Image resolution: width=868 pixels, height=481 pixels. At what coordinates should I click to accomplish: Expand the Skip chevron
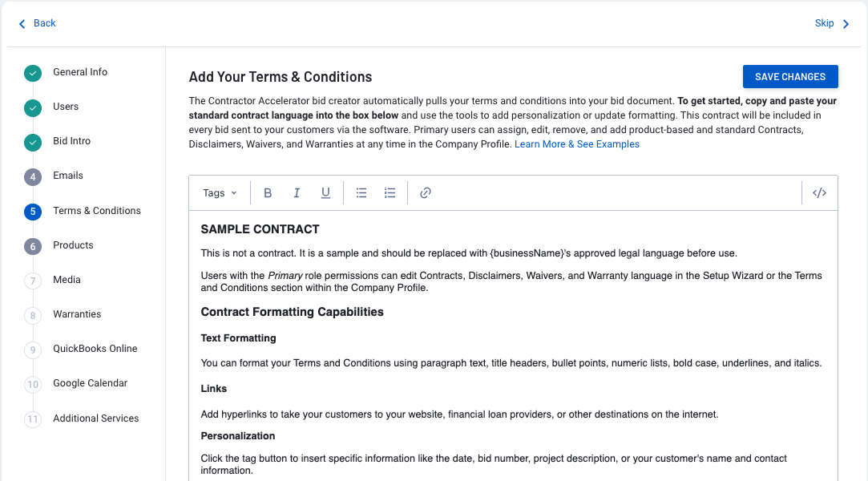click(846, 23)
